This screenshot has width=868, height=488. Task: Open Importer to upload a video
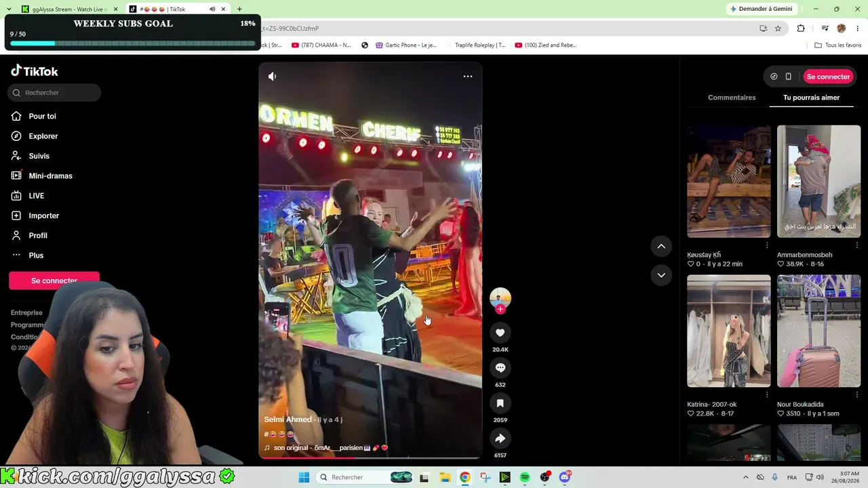(x=44, y=216)
